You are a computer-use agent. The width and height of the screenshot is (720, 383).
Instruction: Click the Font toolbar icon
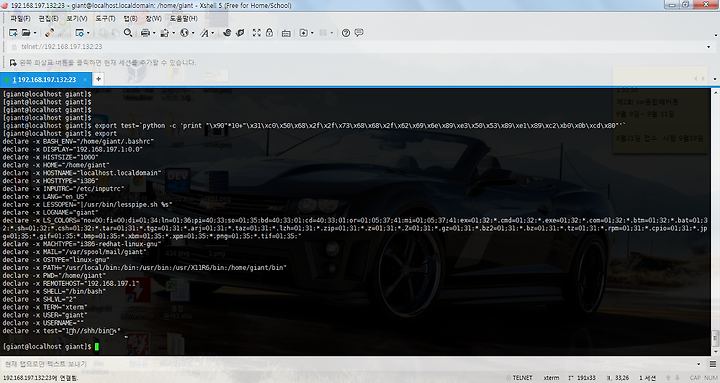[204, 33]
